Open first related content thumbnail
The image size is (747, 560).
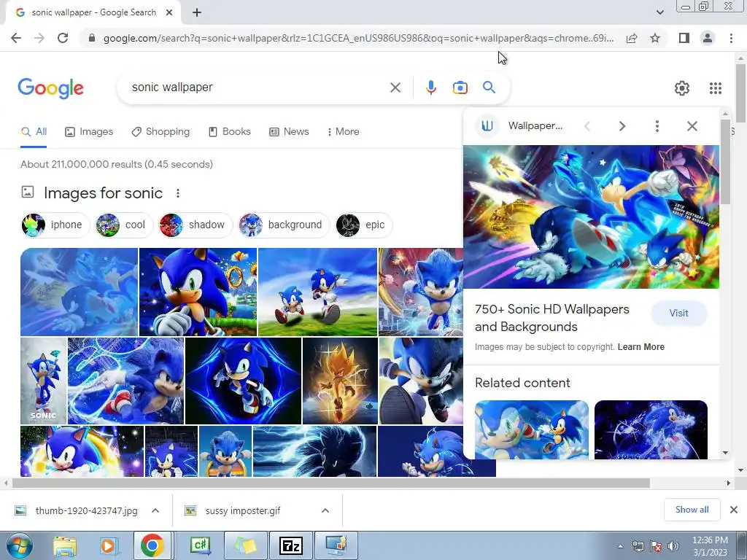point(532,430)
